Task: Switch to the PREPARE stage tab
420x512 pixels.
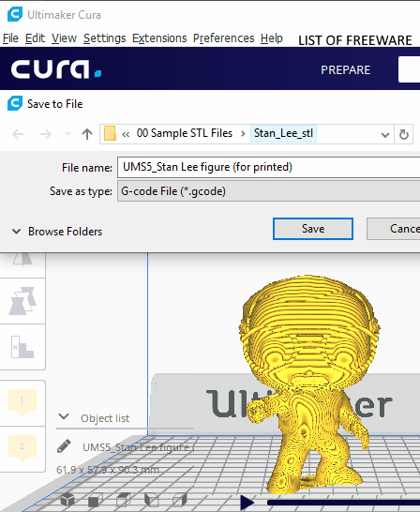Action: [x=346, y=70]
